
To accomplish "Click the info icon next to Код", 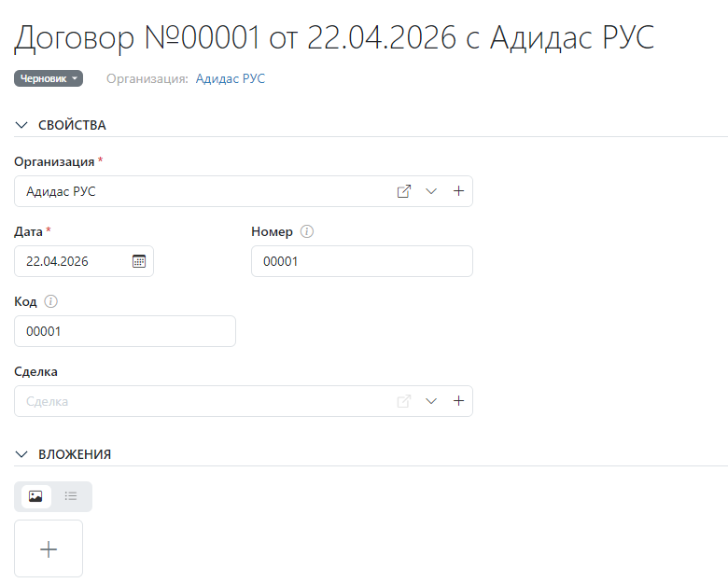I will [x=51, y=301].
